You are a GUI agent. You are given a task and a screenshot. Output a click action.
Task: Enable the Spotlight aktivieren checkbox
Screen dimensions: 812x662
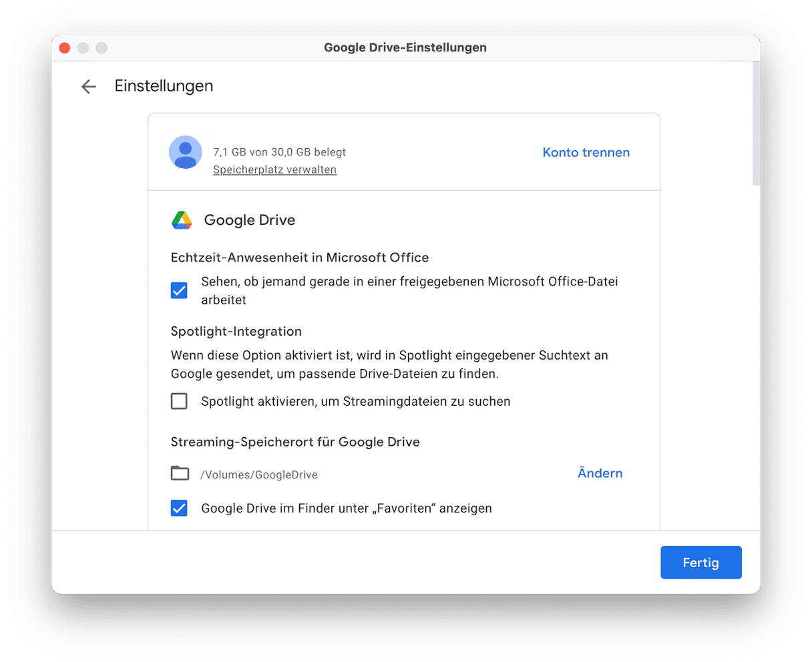coord(179,401)
